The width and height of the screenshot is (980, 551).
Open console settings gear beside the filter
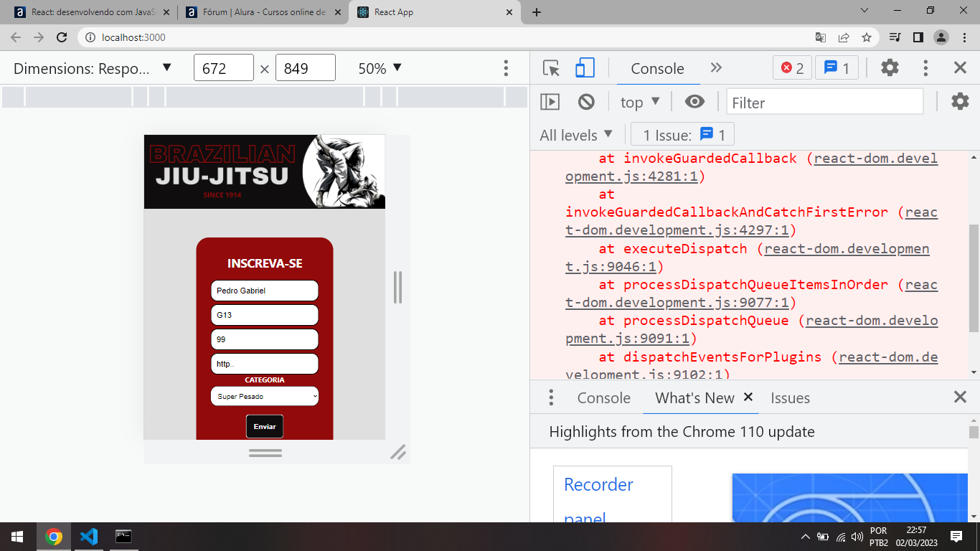click(x=960, y=102)
